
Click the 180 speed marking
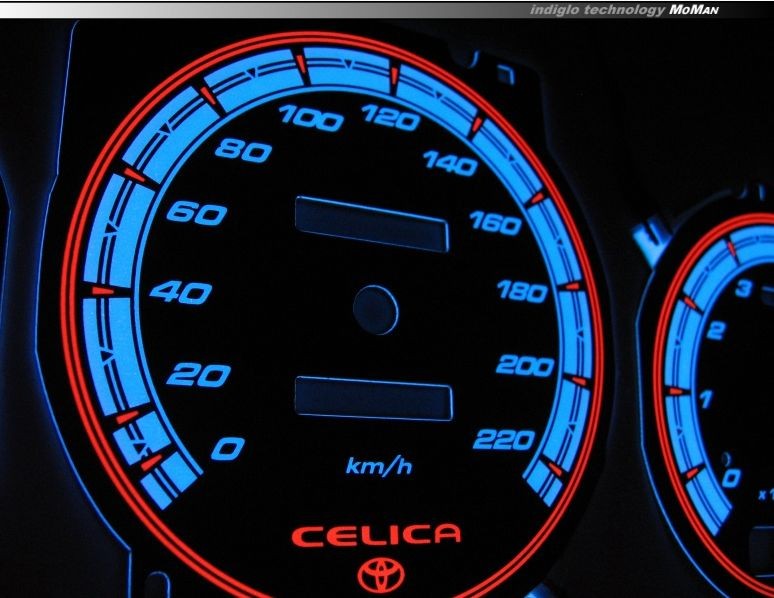[523, 291]
